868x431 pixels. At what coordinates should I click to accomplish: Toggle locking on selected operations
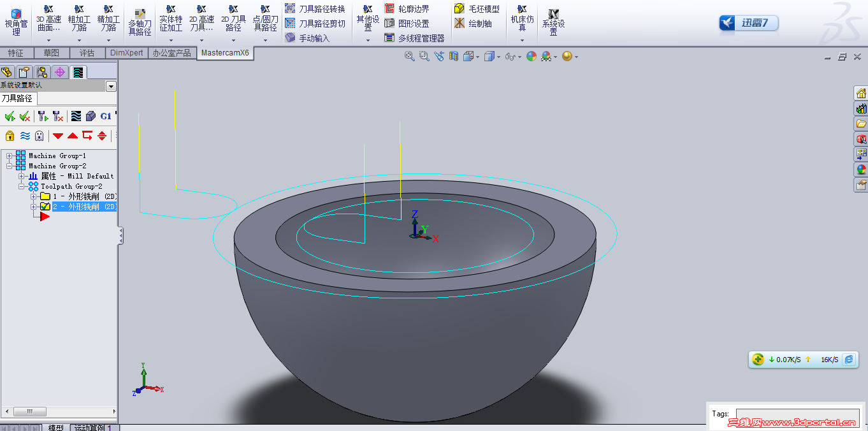point(10,135)
